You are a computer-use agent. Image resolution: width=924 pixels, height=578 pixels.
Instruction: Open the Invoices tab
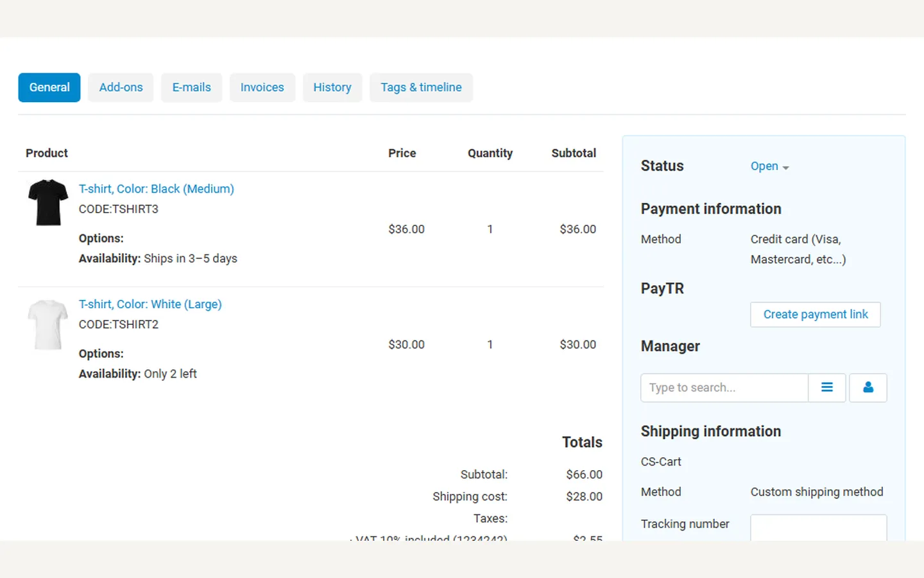(262, 87)
